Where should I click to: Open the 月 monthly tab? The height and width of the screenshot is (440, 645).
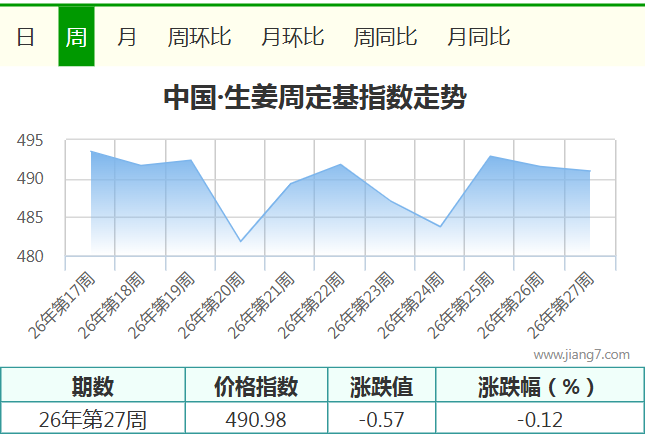126,37
